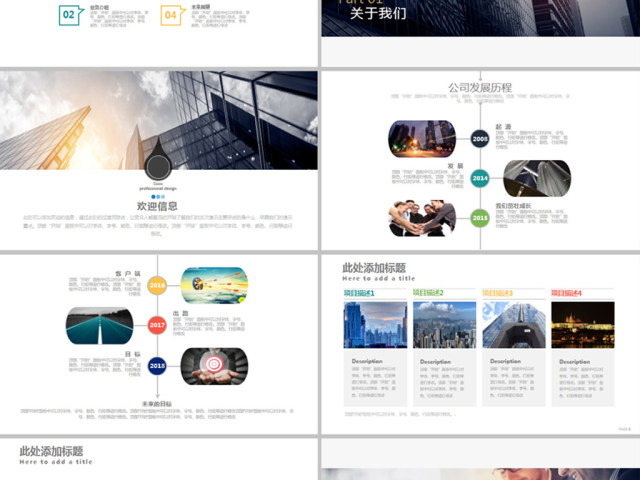
Task: Select the 关于我们 slide title
Action: [x=378, y=13]
